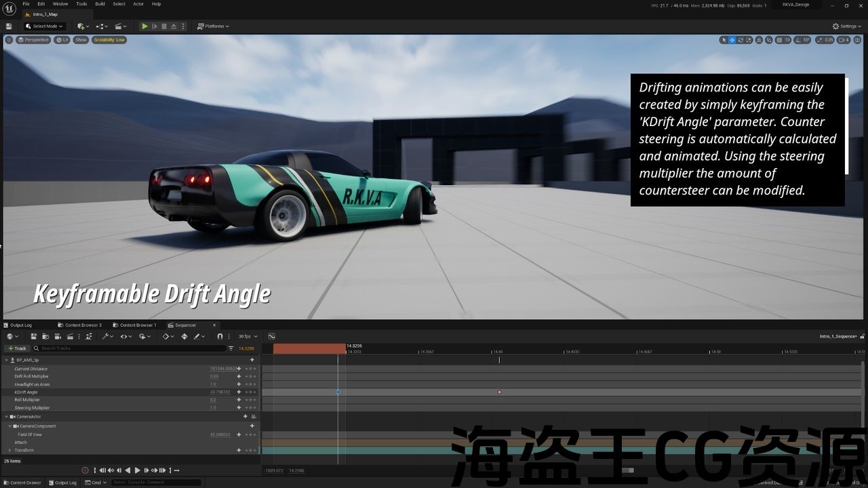The image size is (868, 488).
Task: Select the translate (move) gizmo tool
Action: pyautogui.click(x=732, y=40)
